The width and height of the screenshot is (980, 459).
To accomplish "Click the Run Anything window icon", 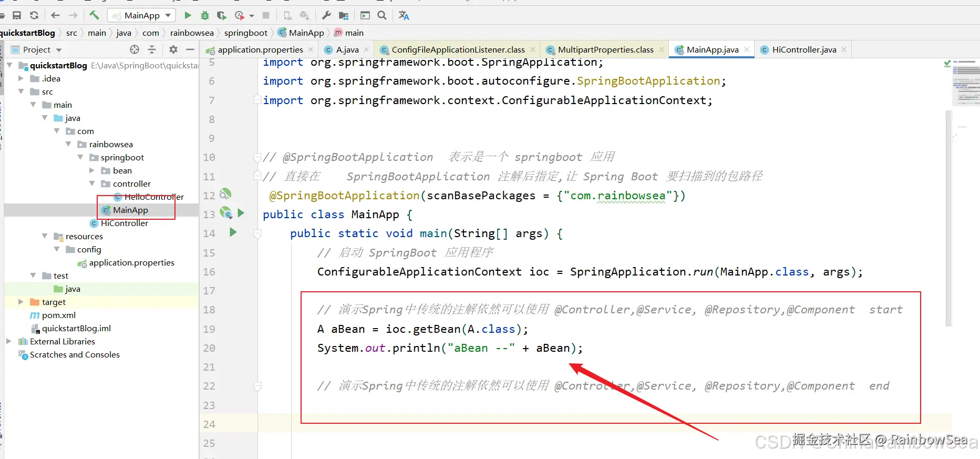I will coord(365,15).
